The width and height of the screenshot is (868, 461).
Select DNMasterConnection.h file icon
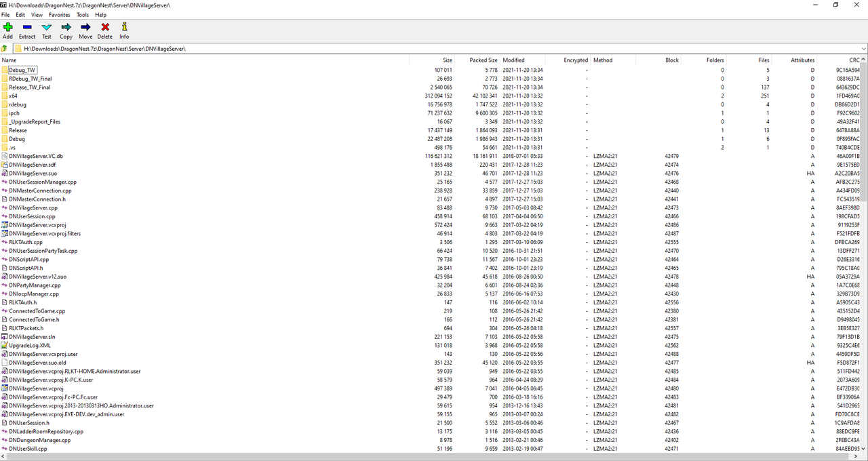5,199
